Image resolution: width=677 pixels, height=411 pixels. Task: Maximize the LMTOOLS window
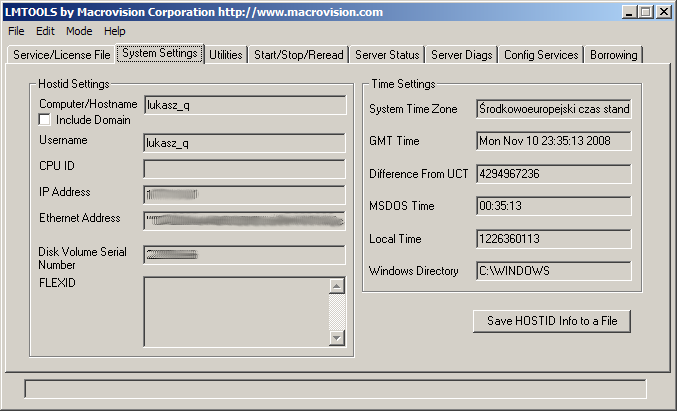(646, 12)
